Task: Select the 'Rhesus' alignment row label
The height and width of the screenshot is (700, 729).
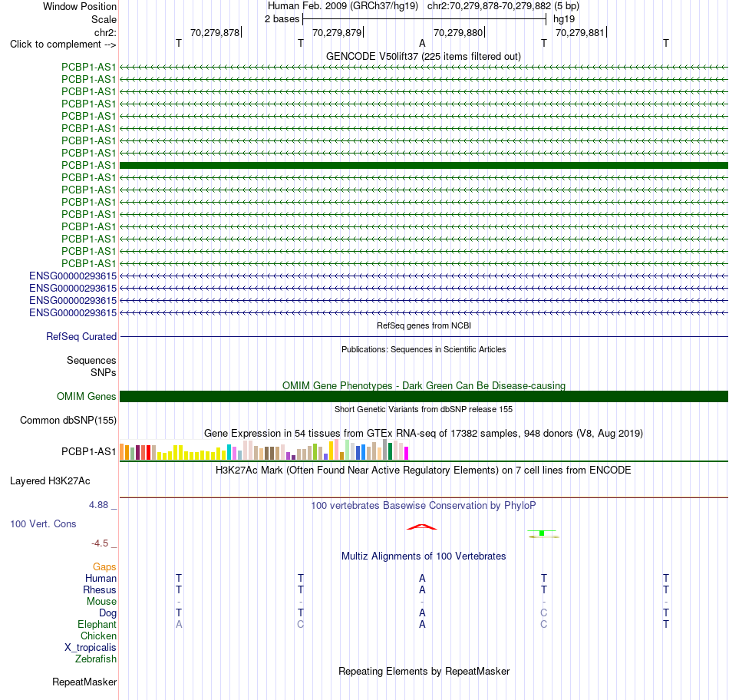Action: [100, 589]
